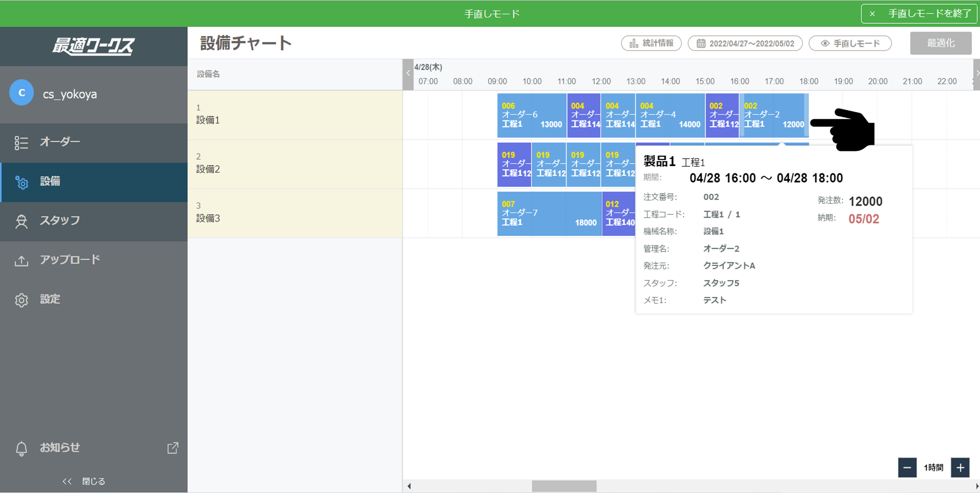Select first 019 task bar in 設備2
Screen dimensions: 980x493
click(514, 164)
